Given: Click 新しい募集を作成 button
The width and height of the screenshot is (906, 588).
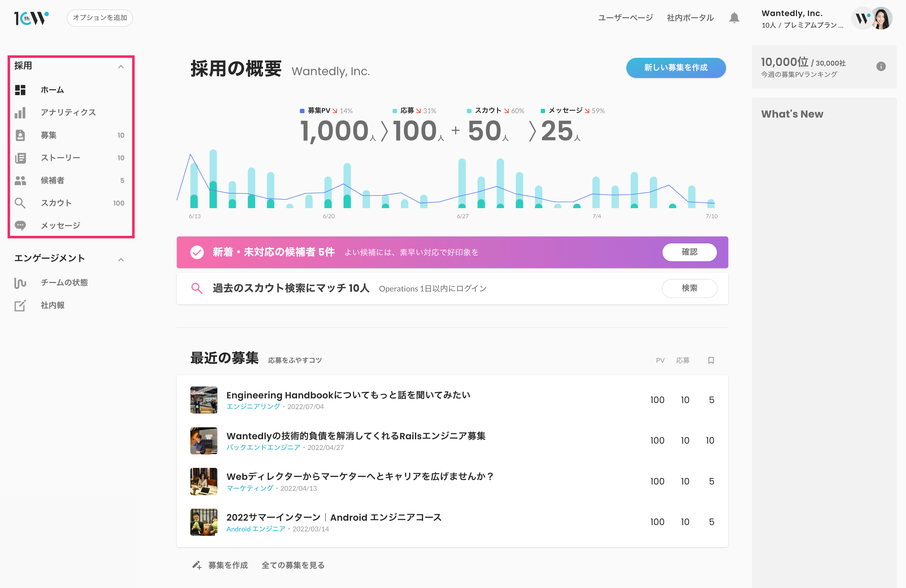Looking at the screenshot, I should [x=676, y=68].
